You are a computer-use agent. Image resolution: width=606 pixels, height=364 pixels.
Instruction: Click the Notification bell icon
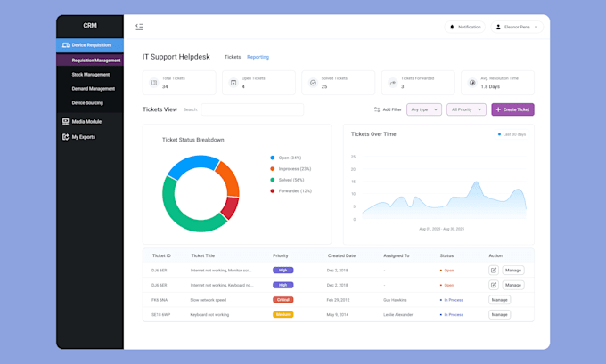pos(452,27)
